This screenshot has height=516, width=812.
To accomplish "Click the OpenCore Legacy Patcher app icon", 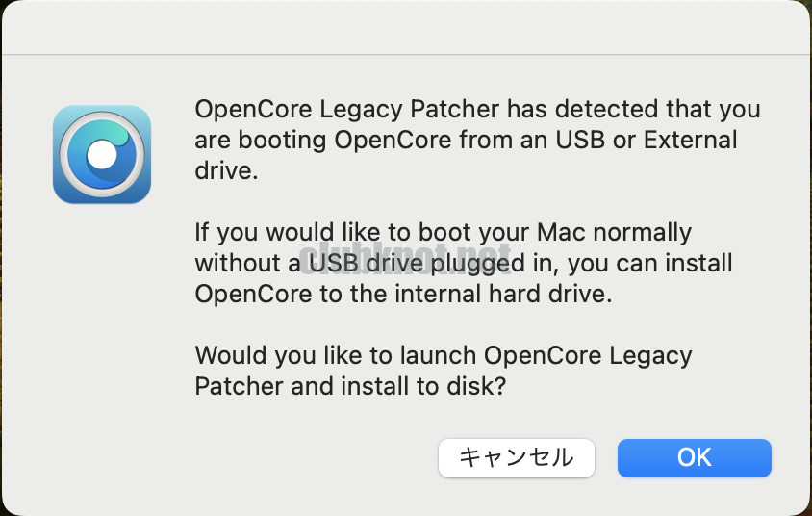I will (102, 154).
